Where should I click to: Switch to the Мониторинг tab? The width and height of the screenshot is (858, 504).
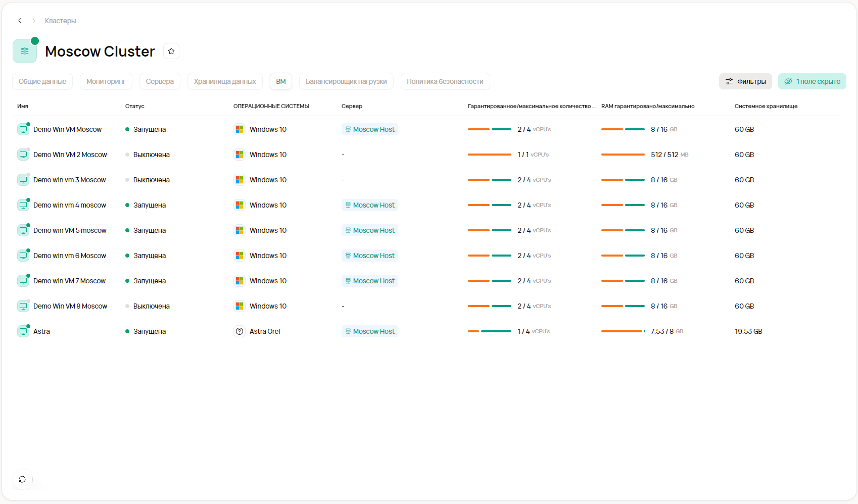point(106,81)
